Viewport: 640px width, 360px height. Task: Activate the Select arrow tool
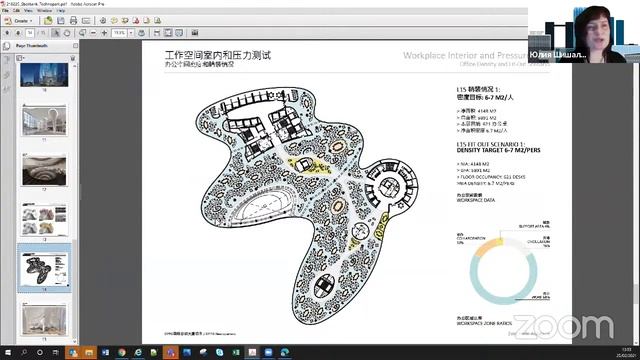click(x=56, y=33)
